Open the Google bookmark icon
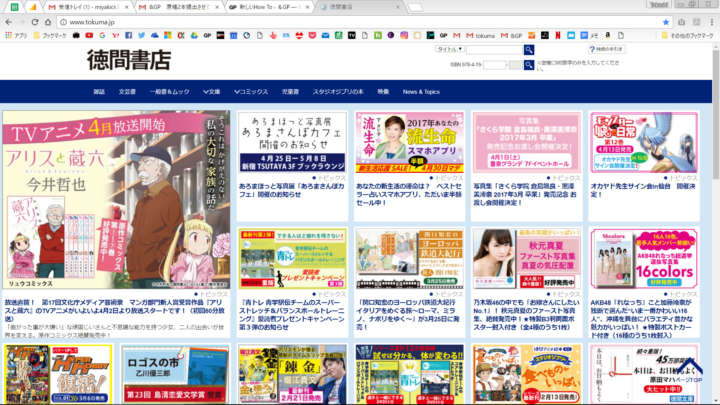720x405 pixels. click(102, 35)
